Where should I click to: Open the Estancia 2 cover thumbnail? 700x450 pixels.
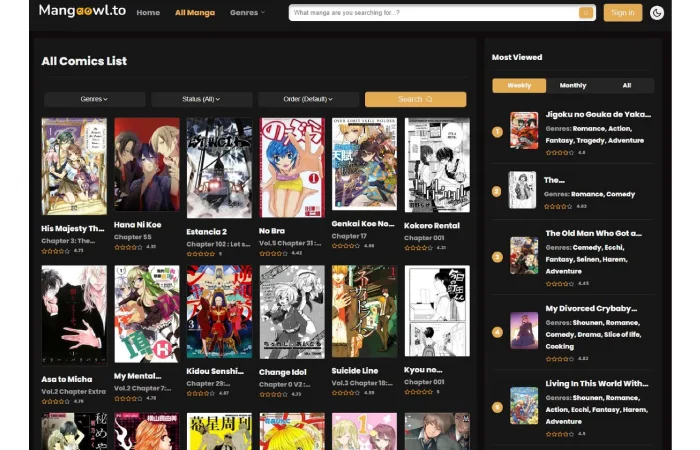click(x=219, y=168)
